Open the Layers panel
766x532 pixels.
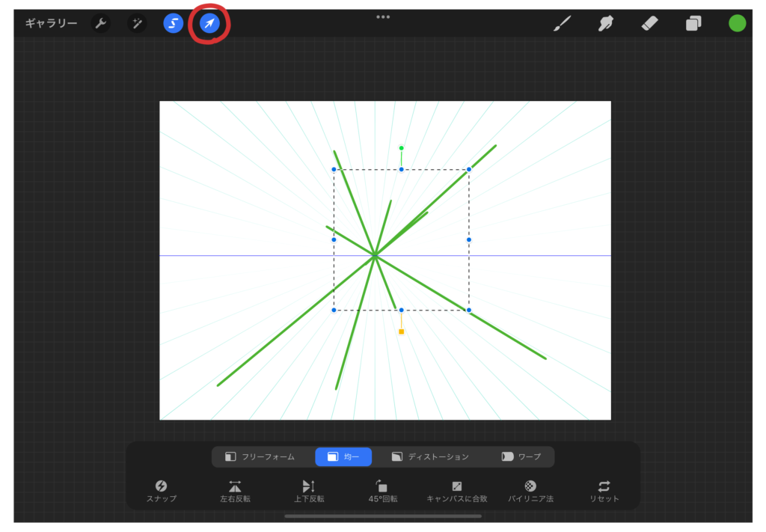pos(693,23)
